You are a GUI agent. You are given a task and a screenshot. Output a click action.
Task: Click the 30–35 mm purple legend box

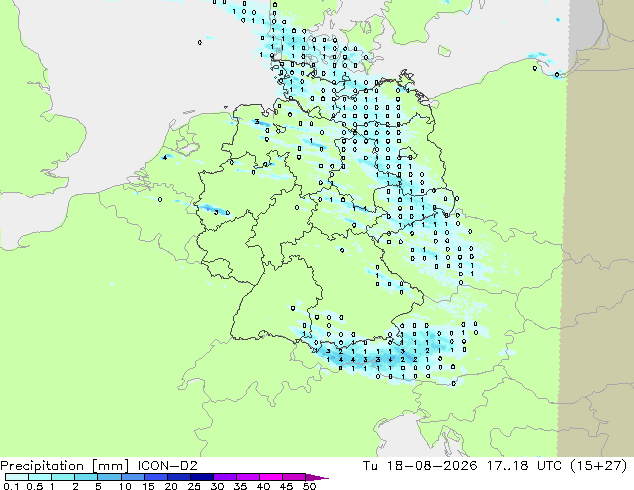tap(224, 477)
